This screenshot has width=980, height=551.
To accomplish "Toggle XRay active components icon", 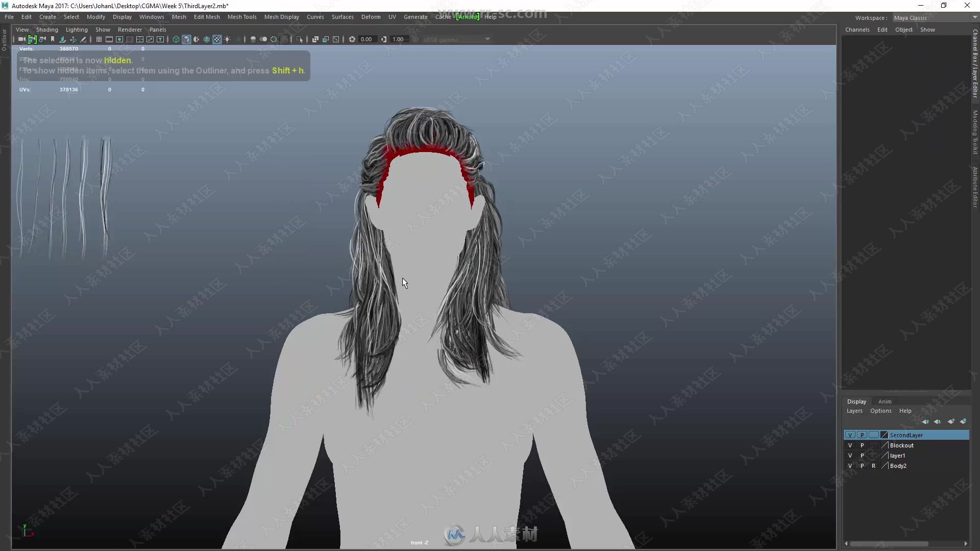I will pos(326,39).
